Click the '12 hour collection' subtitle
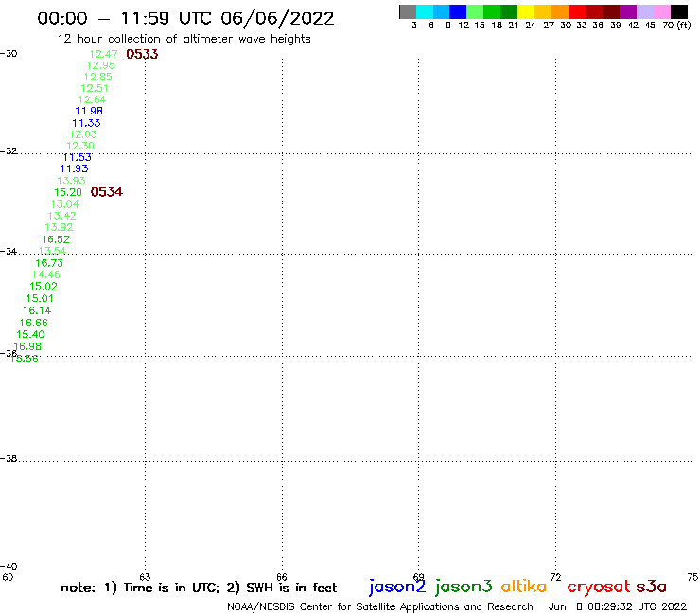Viewport: 700px width, 615px height. point(184,39)
